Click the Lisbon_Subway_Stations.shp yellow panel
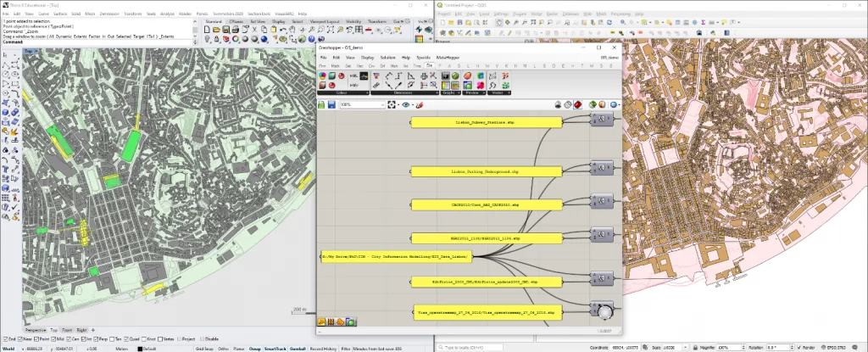This screenshot has height=352, width=868. [x=486, y=123]
